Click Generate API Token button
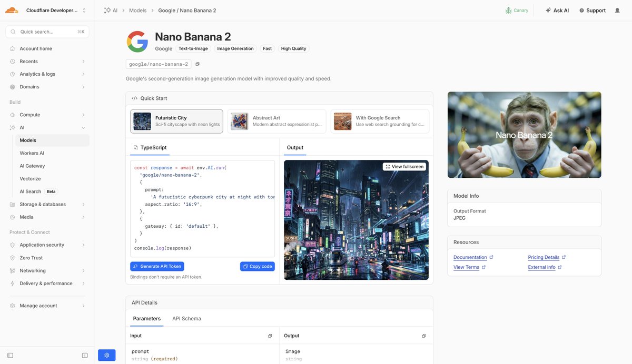The image size is (632, 364). (x=157, y=266)
